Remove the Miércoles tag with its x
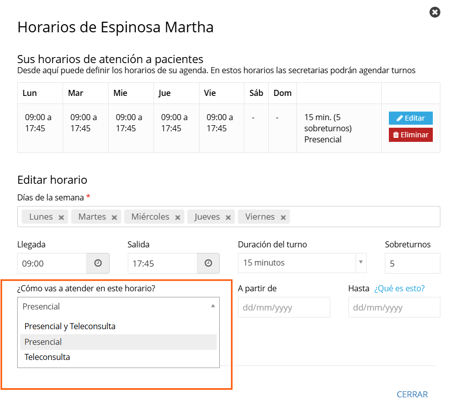This screenshot has height=415, width=452. coord(178,217)
